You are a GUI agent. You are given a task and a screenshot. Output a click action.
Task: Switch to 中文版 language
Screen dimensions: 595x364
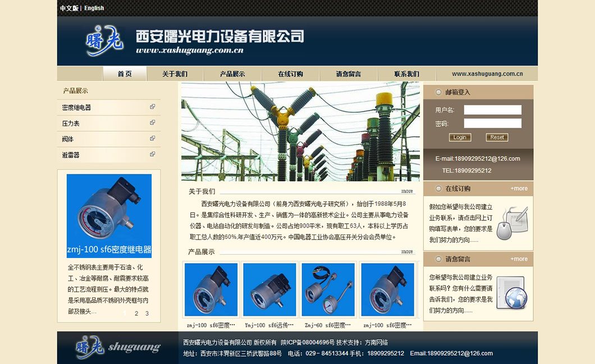click(x=69, y=8)
